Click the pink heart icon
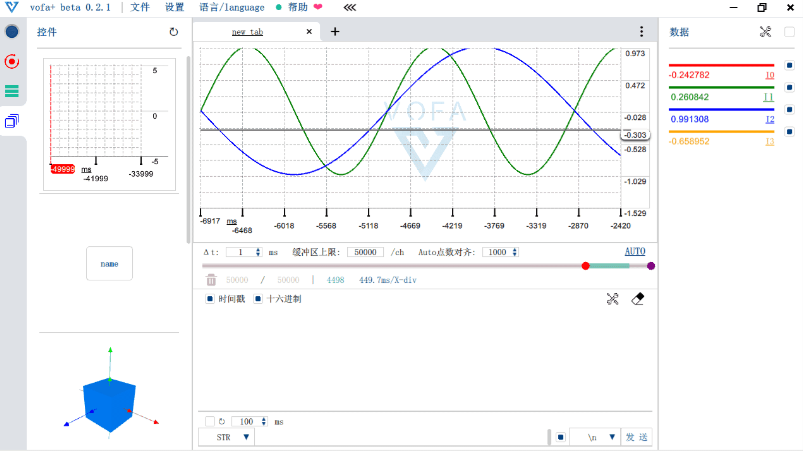This screenshot has height=451, width=803. 318,7
